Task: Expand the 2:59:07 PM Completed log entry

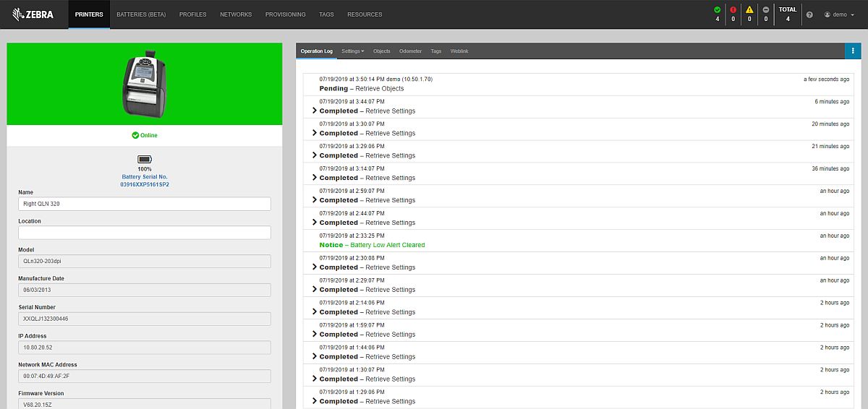Action: tap(315, 200)
